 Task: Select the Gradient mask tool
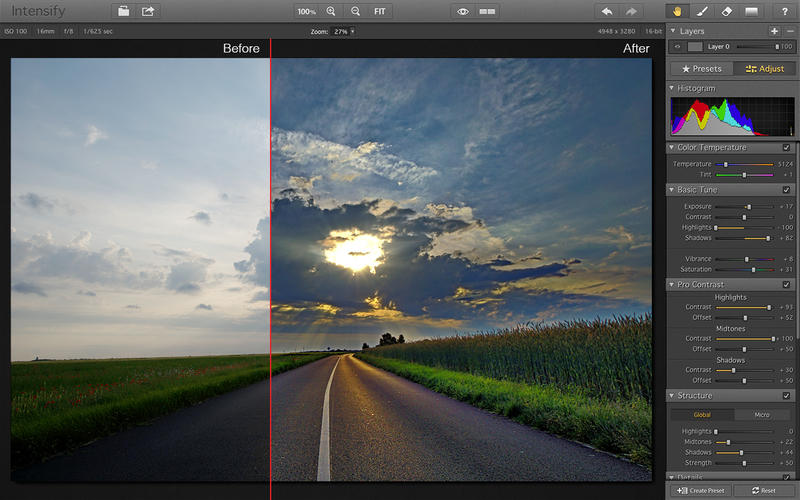(x=752, y=11)
